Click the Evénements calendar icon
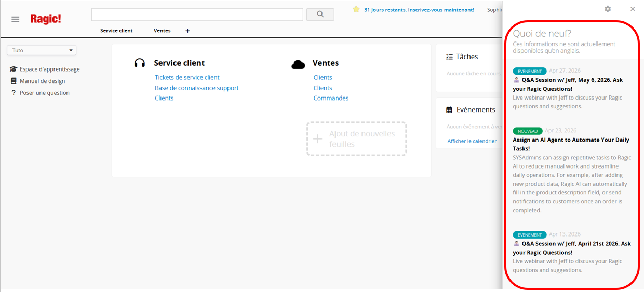This screenshot has width=644, height=292. point(450,110)
